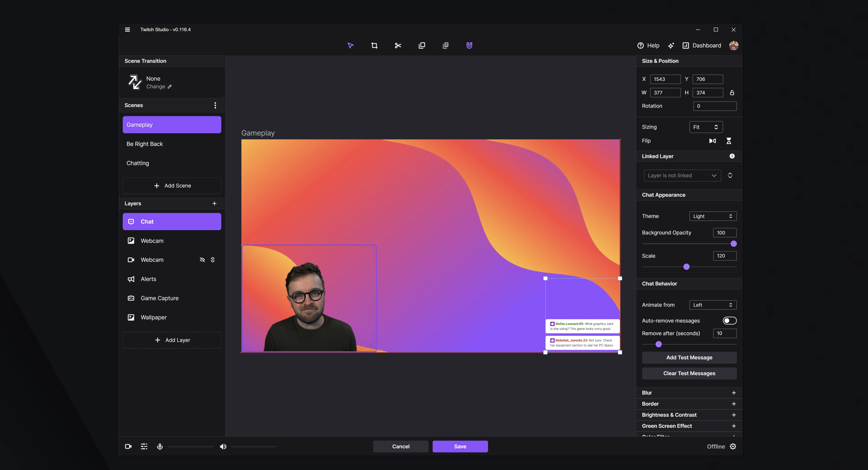
Task: Open the Animate from dropdown
Action: coord(713,305)
